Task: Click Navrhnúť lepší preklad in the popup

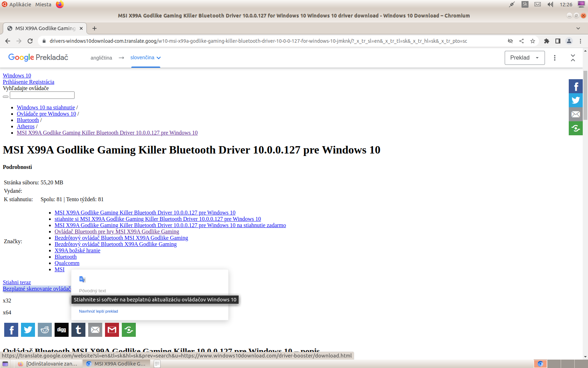Action: click(98, 311)
